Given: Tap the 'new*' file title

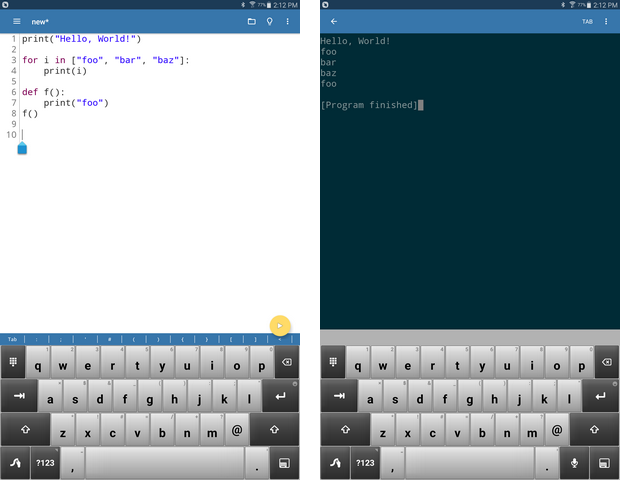Looking at the screenshot, I should tap(40, 22).
